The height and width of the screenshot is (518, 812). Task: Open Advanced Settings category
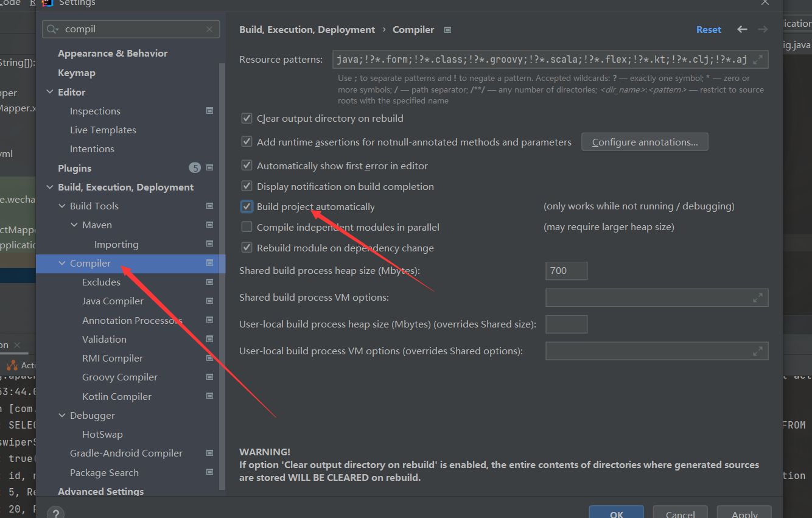(x=101, y=491)
